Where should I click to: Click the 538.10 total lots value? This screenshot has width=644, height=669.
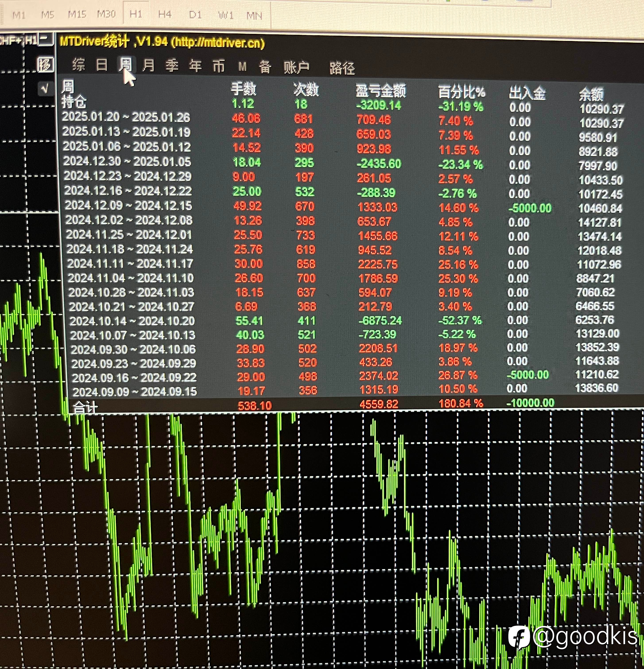pyautogui.click(x=254, y=406)
